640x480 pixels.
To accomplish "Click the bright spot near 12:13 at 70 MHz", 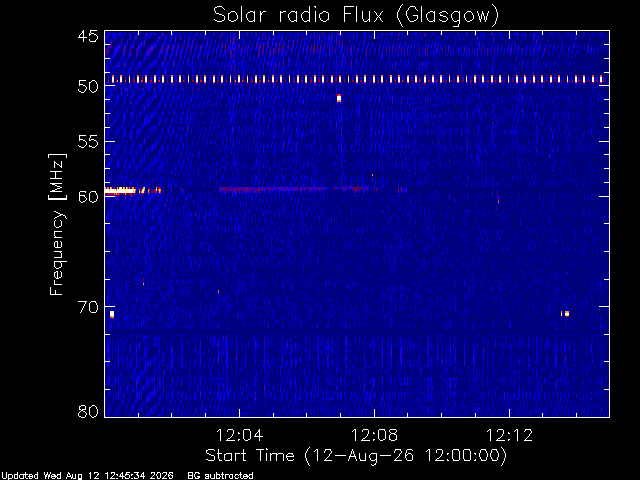I will (x=565, y=313).
